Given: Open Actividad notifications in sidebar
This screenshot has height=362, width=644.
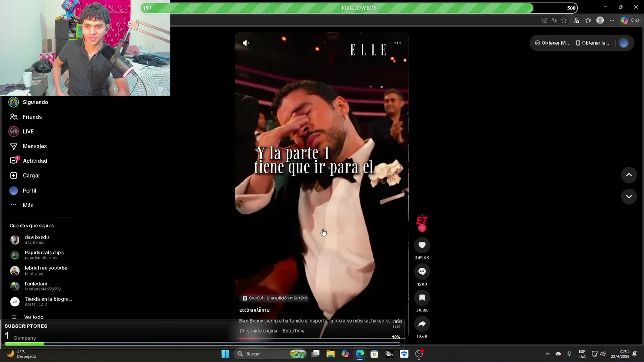Looking at the screenshot, I should pos(29,161).
